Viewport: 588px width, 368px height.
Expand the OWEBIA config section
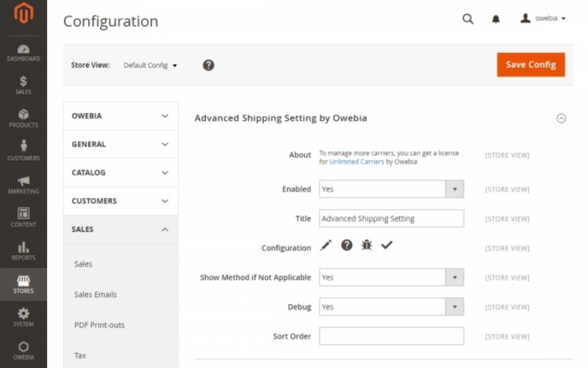pyautogui.click(x=121, y=116)
